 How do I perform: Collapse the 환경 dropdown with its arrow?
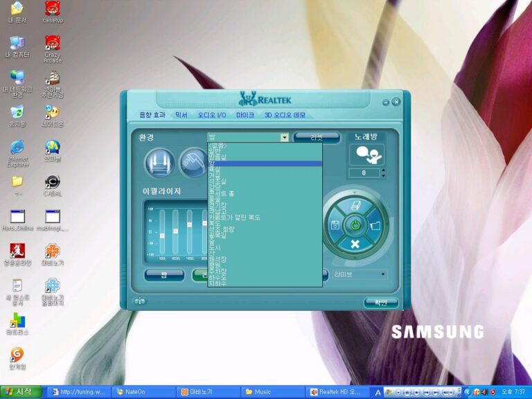pos(284,137)
